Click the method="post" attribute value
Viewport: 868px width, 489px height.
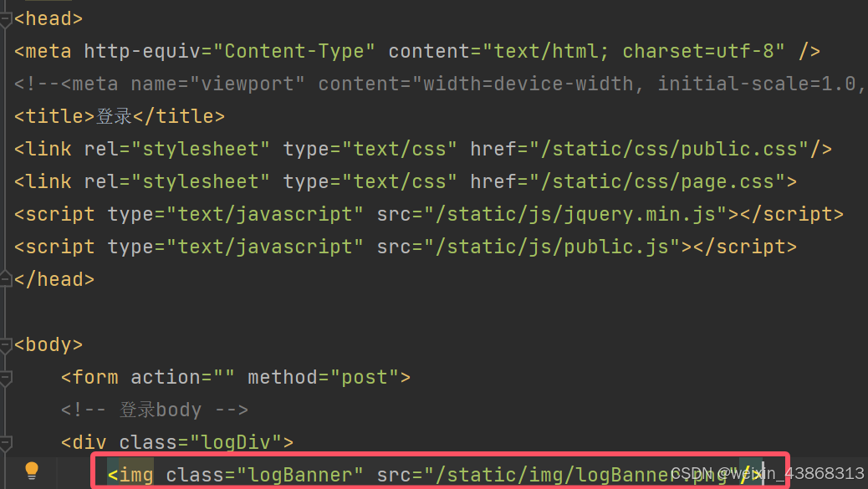click(x=365, y=378)
